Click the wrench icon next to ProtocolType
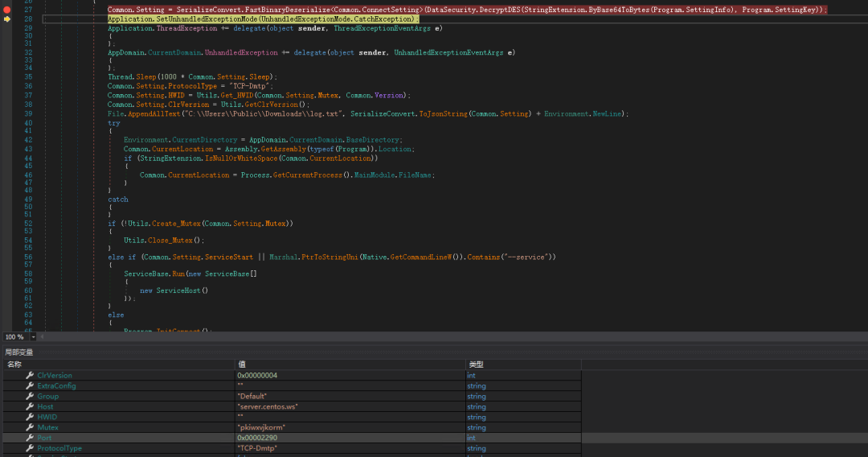The height and width of the screenshot is (457, 868). point(30,449)
